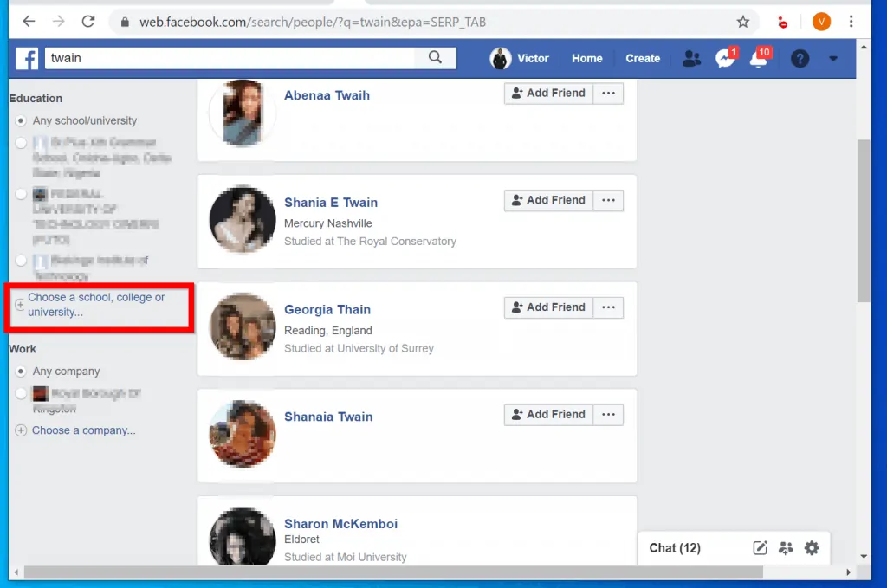887x588 pixels.
Task: Select the Federal University of Technology education filter
Action: click(x=20, y=194)
